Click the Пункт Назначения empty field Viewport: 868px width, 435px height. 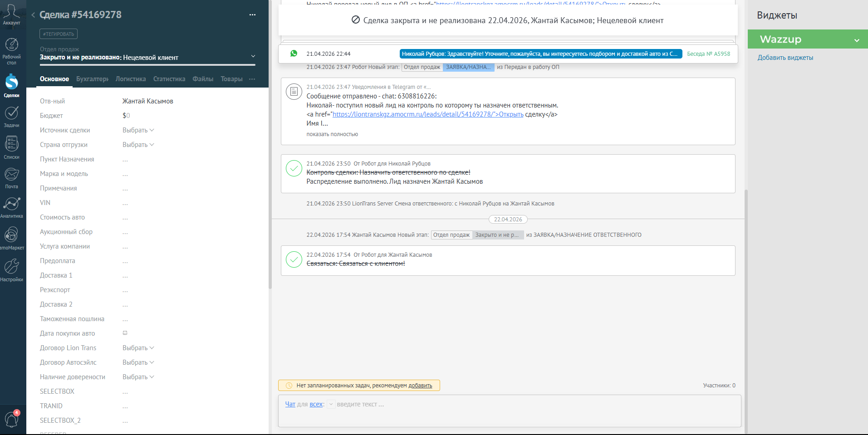pyautogui.click(x=125, y=159)
